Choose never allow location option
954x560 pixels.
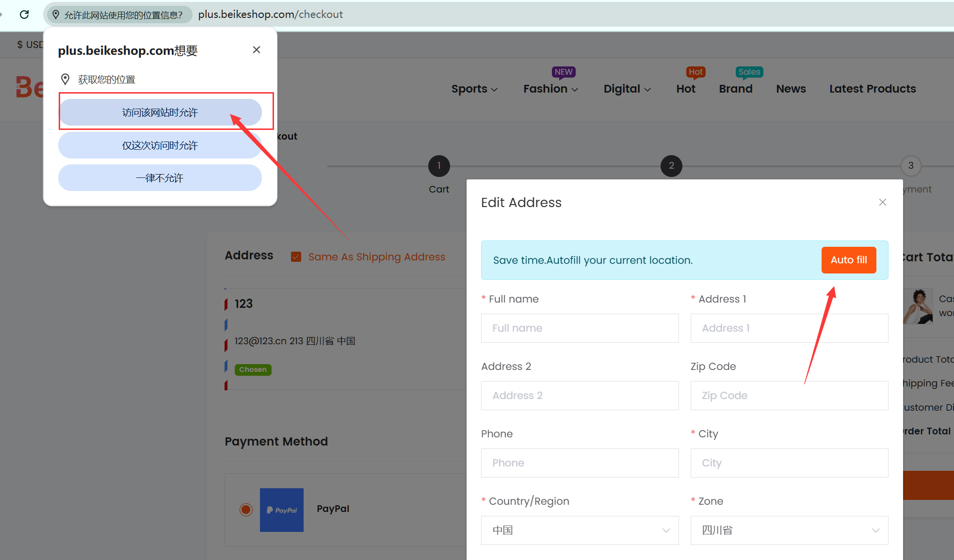click(x=160, y=178)
